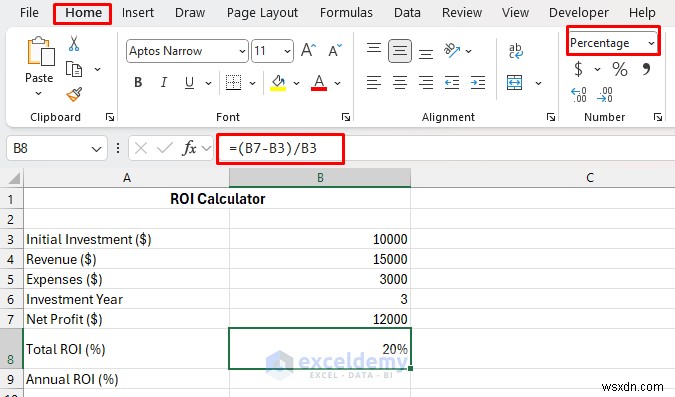Align text left
The image size is (675, 397).
click(374, 82)
